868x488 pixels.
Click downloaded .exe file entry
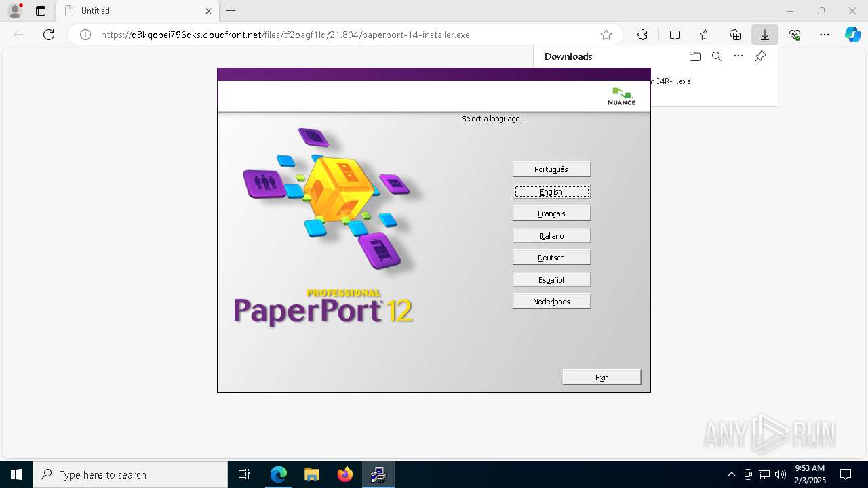(671, 81)
